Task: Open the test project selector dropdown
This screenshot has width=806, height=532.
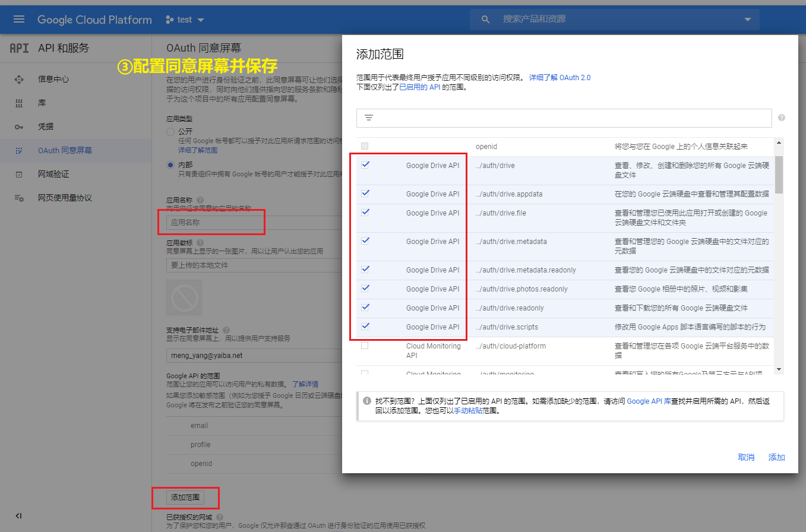Action: 185,18
